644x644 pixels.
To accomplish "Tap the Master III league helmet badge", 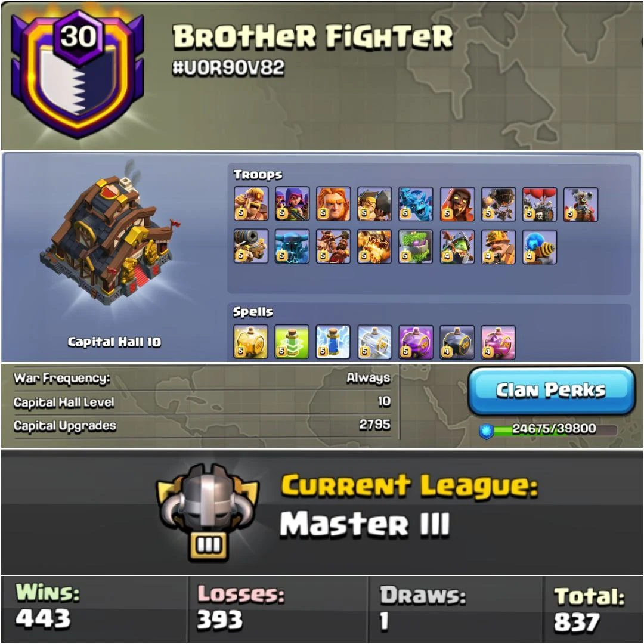I will click(208, 512).
